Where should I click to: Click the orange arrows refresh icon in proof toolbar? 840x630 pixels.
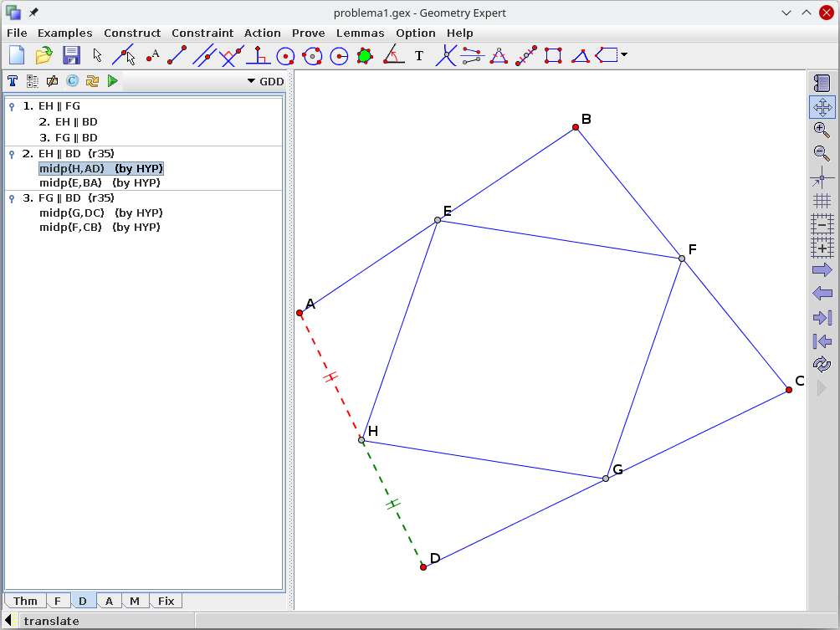(x=92, y=81)
